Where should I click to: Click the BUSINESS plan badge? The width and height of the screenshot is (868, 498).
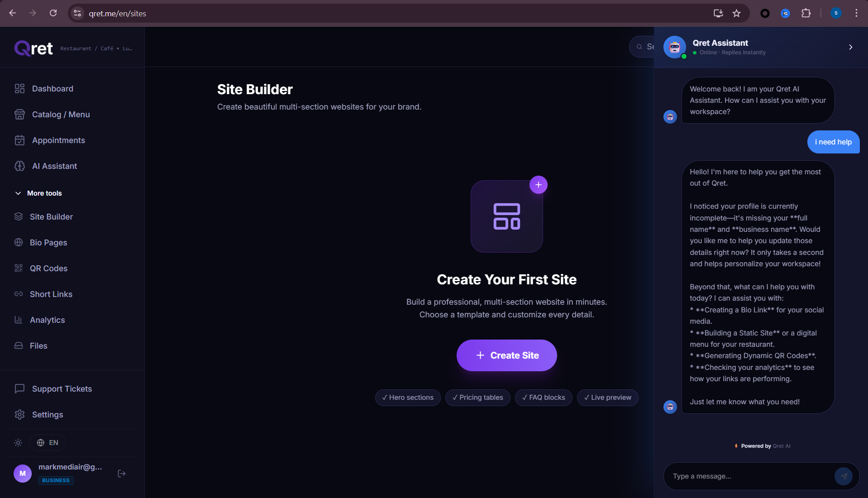(x=56, y=480)
